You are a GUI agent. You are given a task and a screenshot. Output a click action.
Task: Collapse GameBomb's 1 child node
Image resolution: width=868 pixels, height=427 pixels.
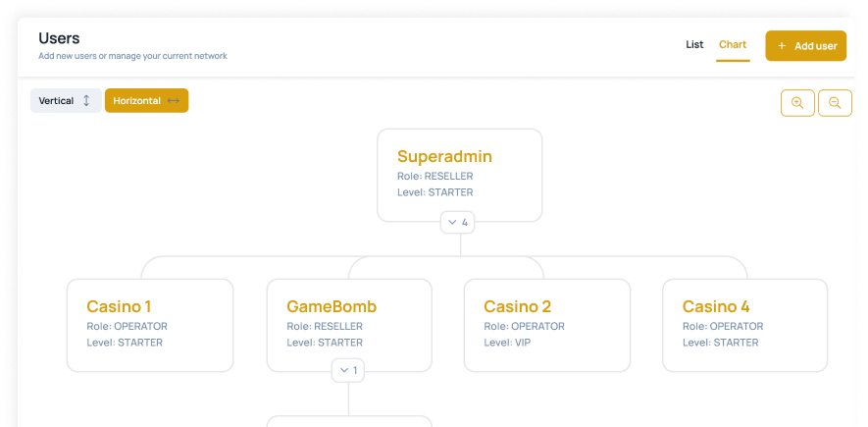click(348, 370)
